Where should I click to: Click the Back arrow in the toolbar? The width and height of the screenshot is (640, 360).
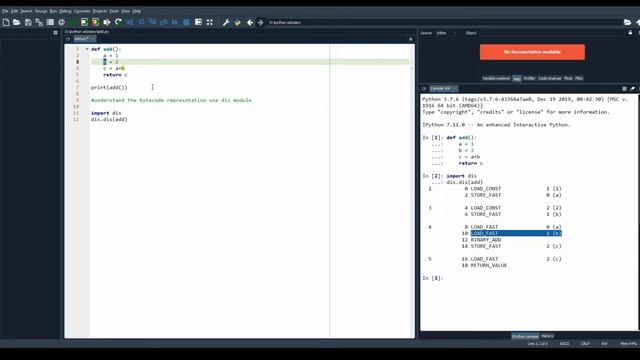point(250,22)
